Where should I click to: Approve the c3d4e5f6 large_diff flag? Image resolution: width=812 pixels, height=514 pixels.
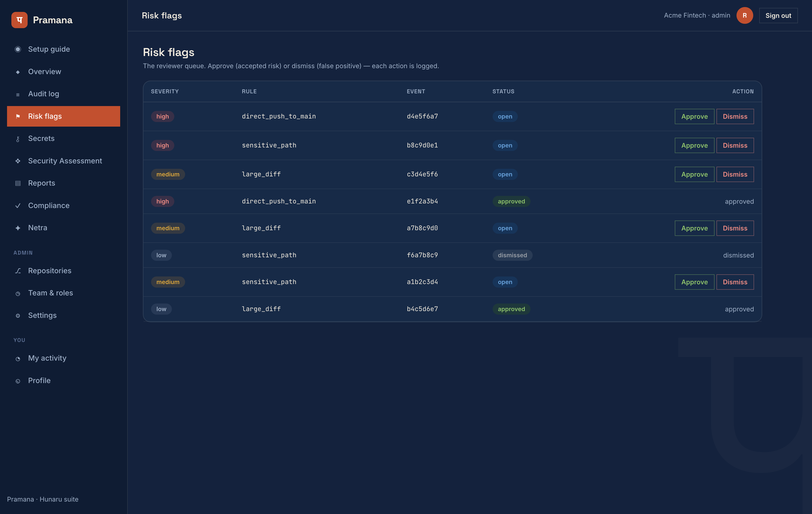coord(694,174)
